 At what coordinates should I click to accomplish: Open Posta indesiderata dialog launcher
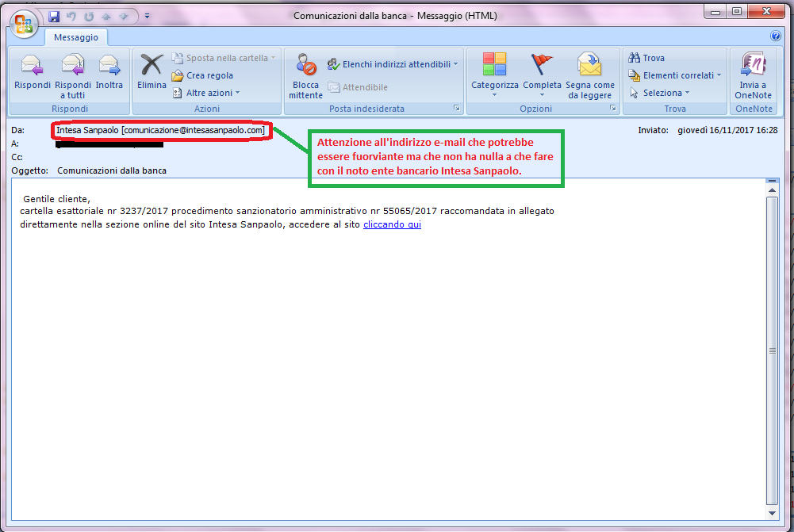click(x=457, y=109)
